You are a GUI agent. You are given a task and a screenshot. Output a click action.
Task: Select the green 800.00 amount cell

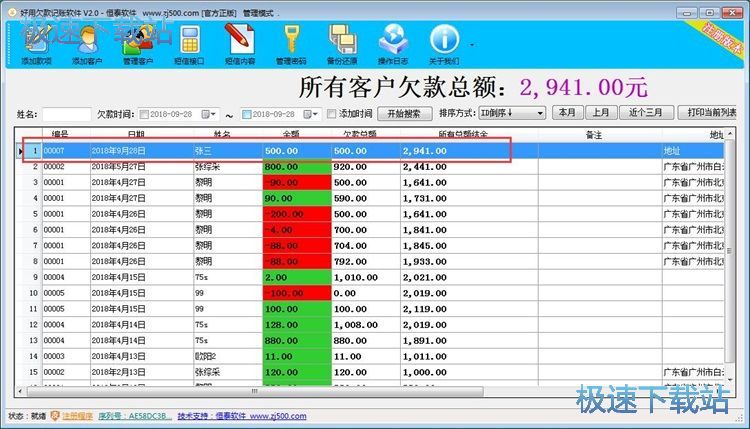click(297, 167)
